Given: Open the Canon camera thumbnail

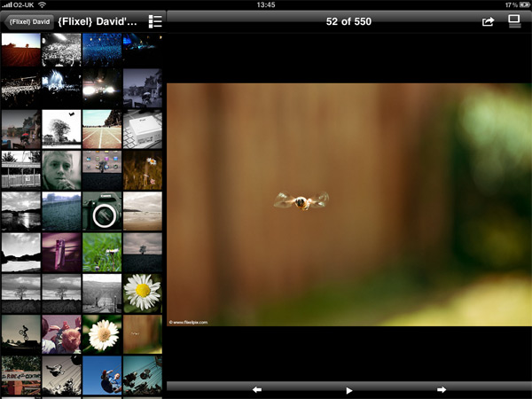Looking at the screenshot, I should [x=102, y=210].
